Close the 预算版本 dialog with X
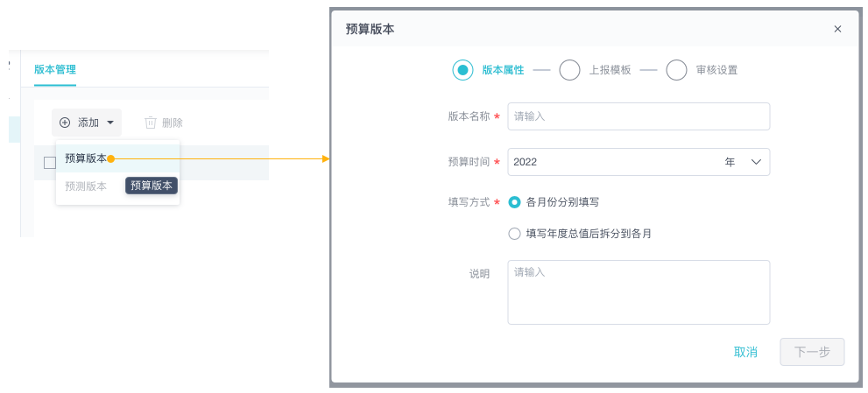This screenshot has width=868, height=393. (x=837, y=29)
